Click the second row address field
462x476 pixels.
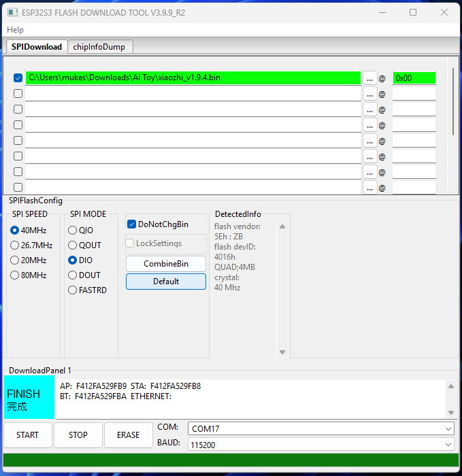(x=414, y=94)
